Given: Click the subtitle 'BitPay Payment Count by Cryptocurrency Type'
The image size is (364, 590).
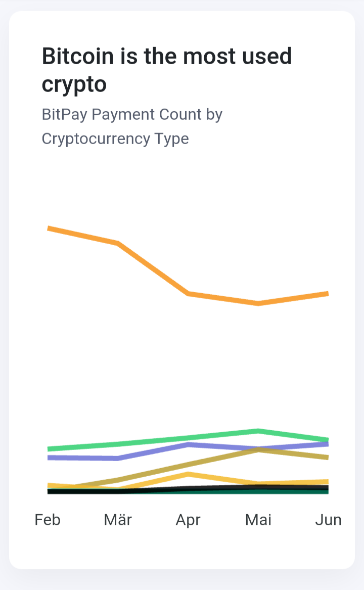Looking at the screenshot, I should click(x=132, y=126).
